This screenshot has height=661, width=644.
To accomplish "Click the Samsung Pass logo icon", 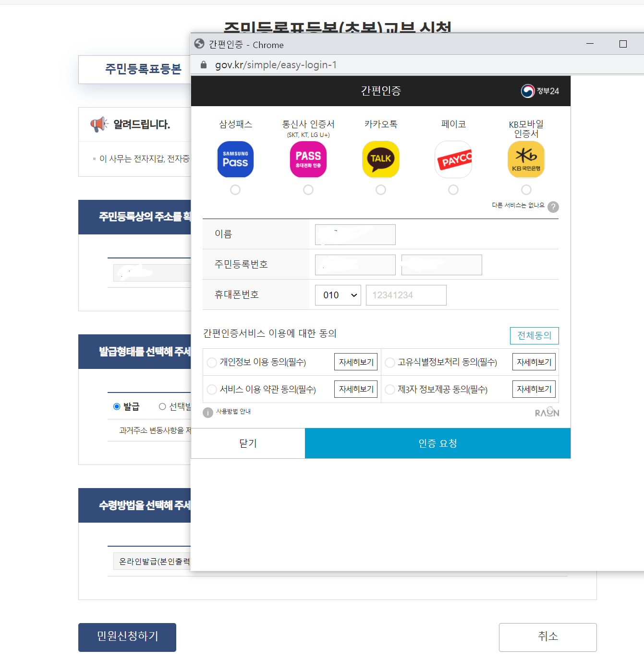I will pos(235,159).
